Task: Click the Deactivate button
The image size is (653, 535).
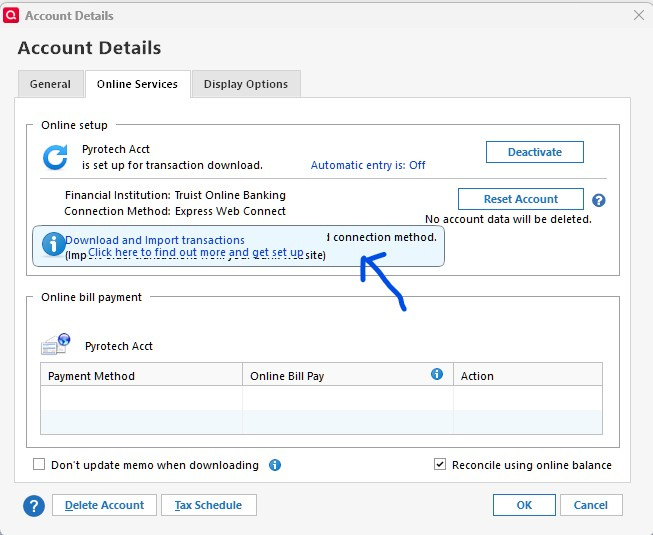Action: (x=535, y=152)
